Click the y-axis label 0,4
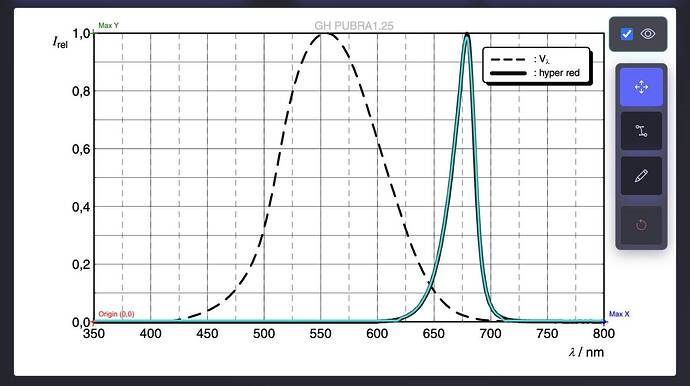 [x=81, y=207]
